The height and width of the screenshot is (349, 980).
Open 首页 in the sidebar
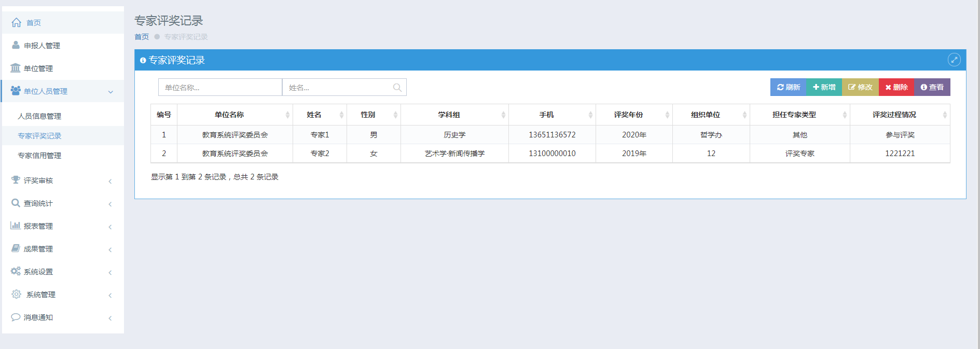(63, 22)
